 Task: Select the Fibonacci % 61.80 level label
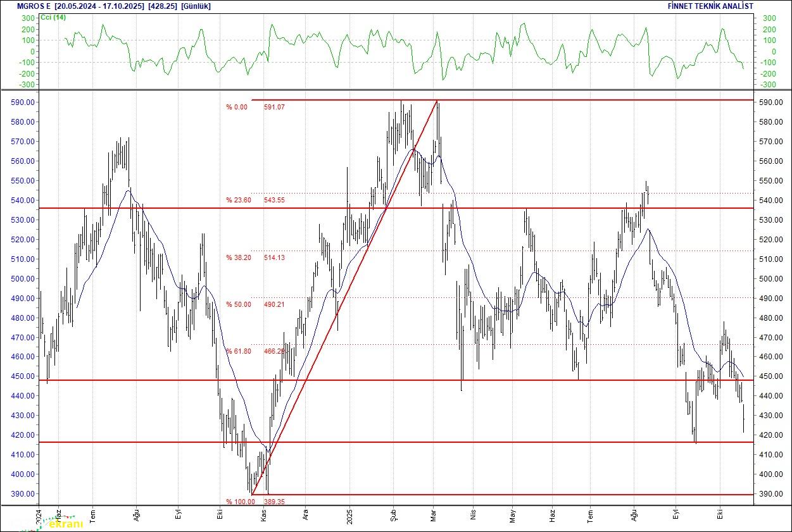point(239,350)
